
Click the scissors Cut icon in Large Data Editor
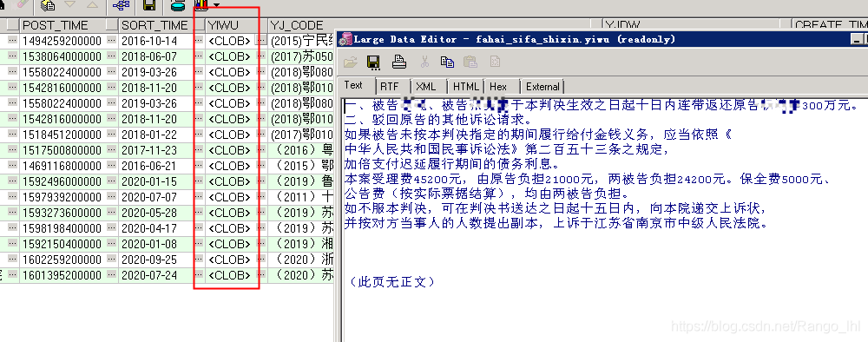pos(424,62)
